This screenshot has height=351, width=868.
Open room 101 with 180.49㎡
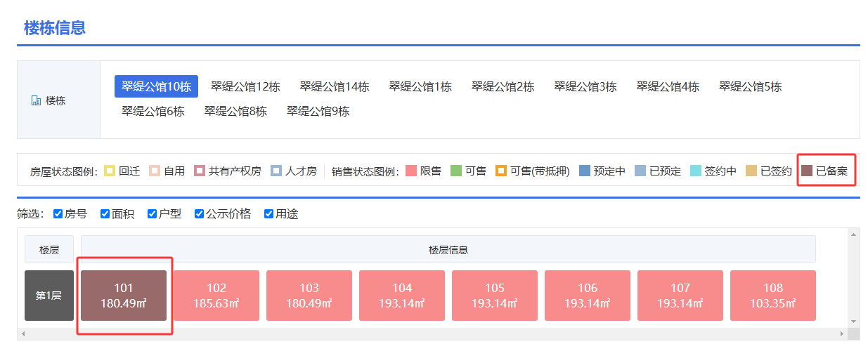coord(124,296)
